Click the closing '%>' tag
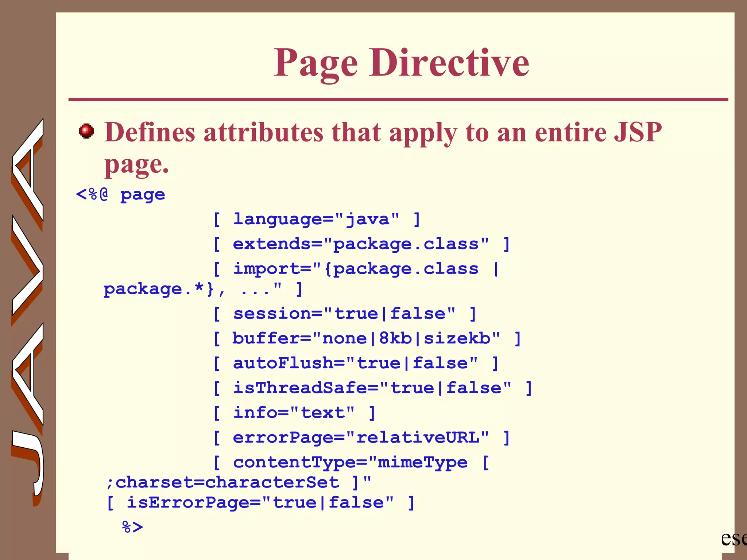This screenshot has width=747, height=560. 133,527
